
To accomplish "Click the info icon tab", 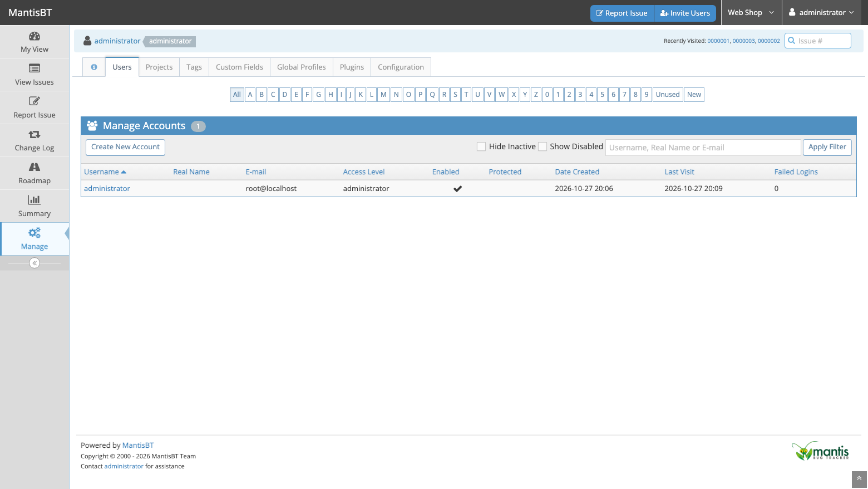I will point(94,67).
